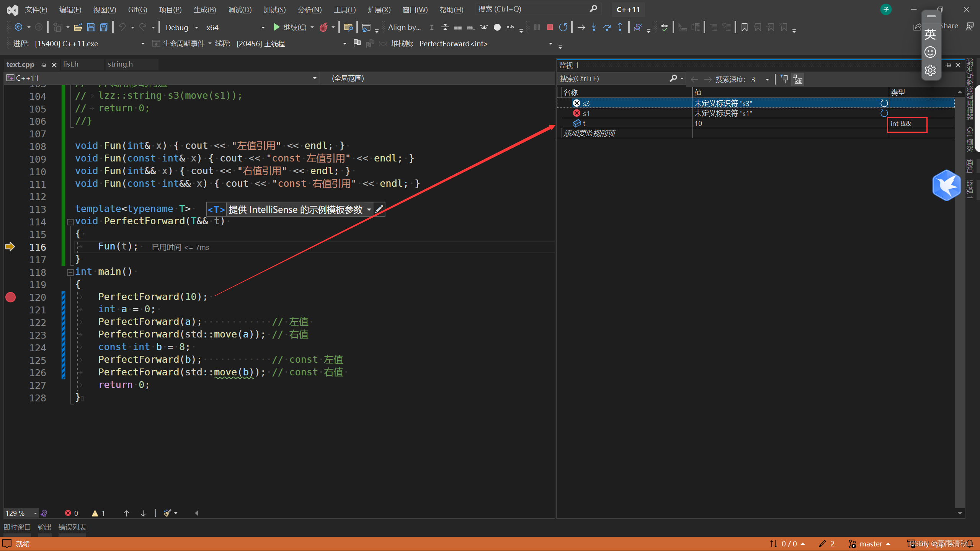Click the Watch 1 search field
The image size is (980, 551).
[x=613, y=79]
